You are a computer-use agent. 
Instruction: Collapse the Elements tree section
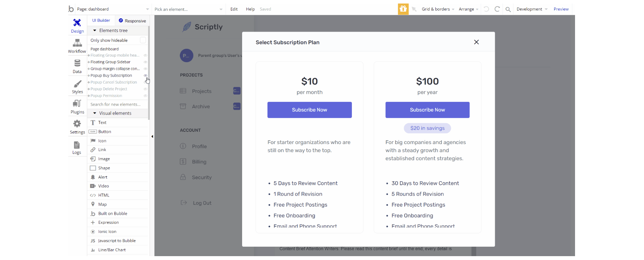pyautogui.click(x=95, y=31)
